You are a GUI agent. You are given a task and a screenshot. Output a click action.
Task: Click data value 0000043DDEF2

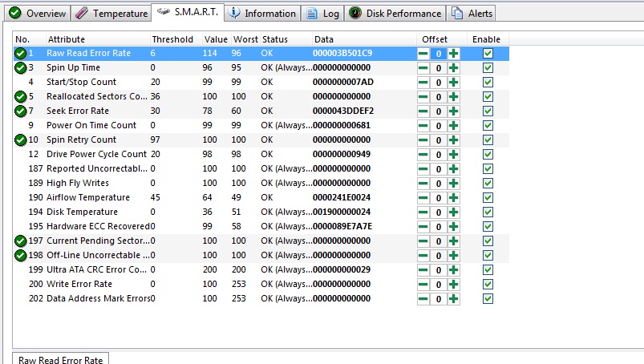pyautogui.click(x=343, y=111)
